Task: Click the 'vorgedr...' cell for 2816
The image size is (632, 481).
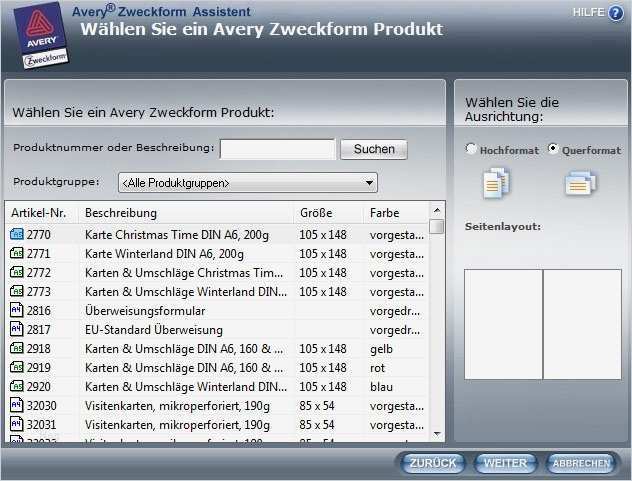Action: tap(395, 311)
